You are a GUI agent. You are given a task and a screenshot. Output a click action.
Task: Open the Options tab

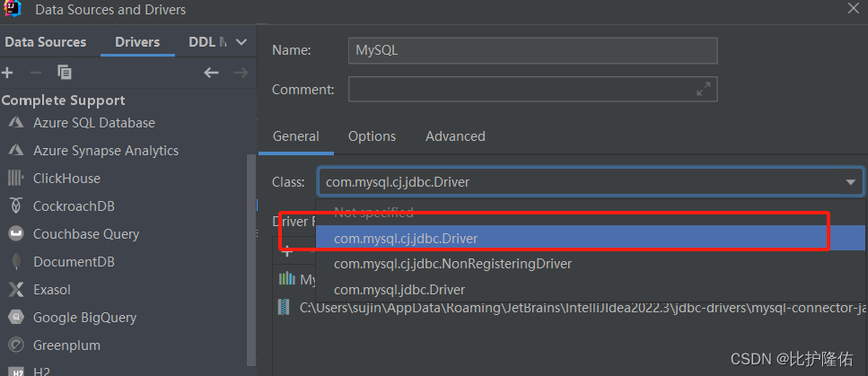tap(372, 136)
